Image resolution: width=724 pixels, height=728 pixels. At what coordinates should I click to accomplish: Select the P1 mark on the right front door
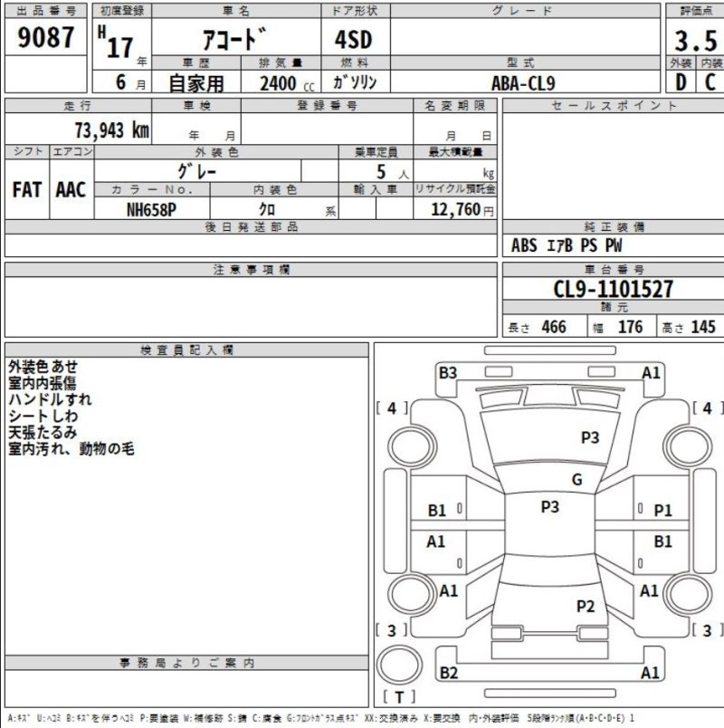pos(663,511)
